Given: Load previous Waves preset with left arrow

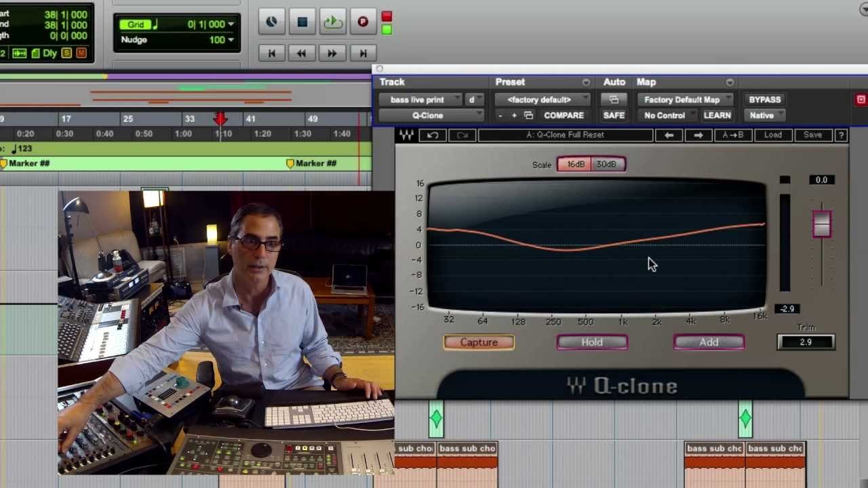Looking at the screenshot, I should (x=669, y=135).
